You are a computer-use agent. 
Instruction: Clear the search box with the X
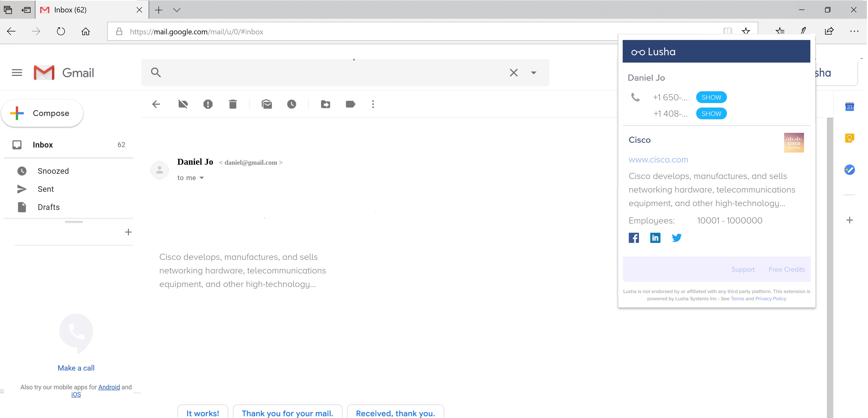point(513,73)
